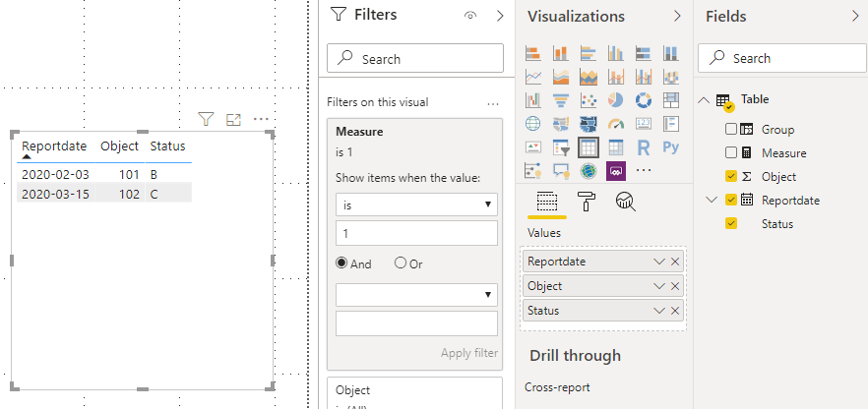Select the Matrix visual
Viewport: 868px width, 409px height.
616,147
